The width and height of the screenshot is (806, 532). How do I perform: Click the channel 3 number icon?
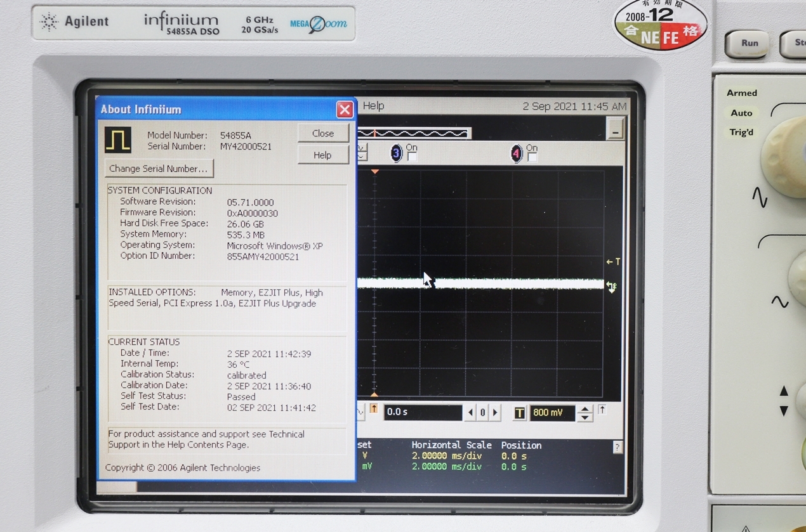click(396, 153)
